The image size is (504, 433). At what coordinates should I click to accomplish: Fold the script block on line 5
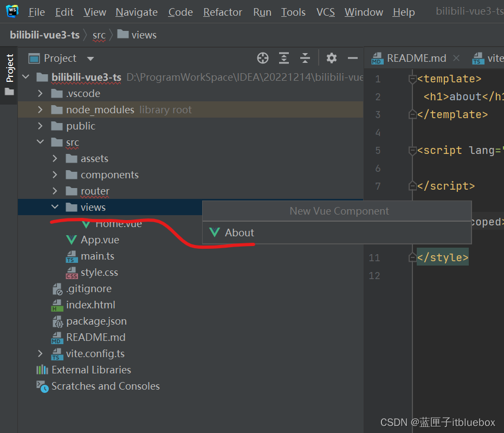pos(412,151)
